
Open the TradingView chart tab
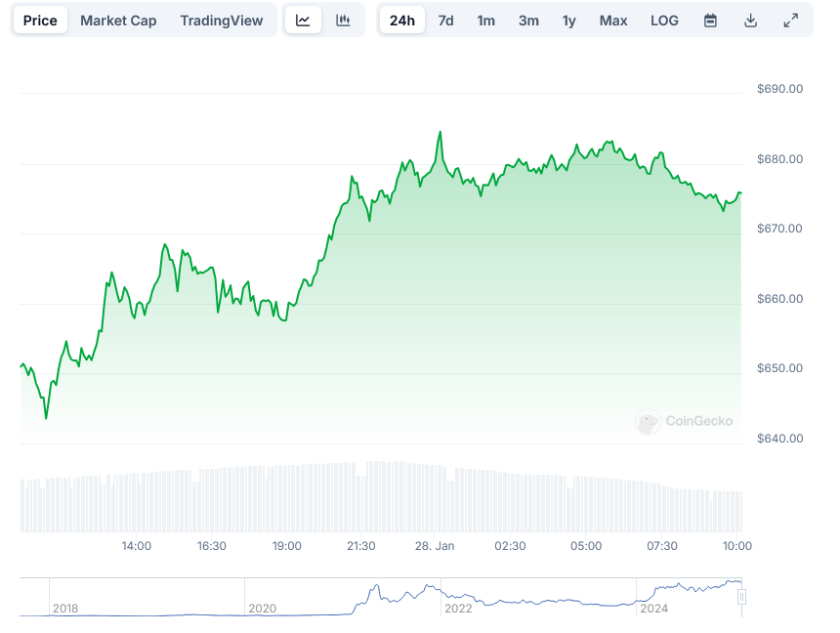coord(222,21)
